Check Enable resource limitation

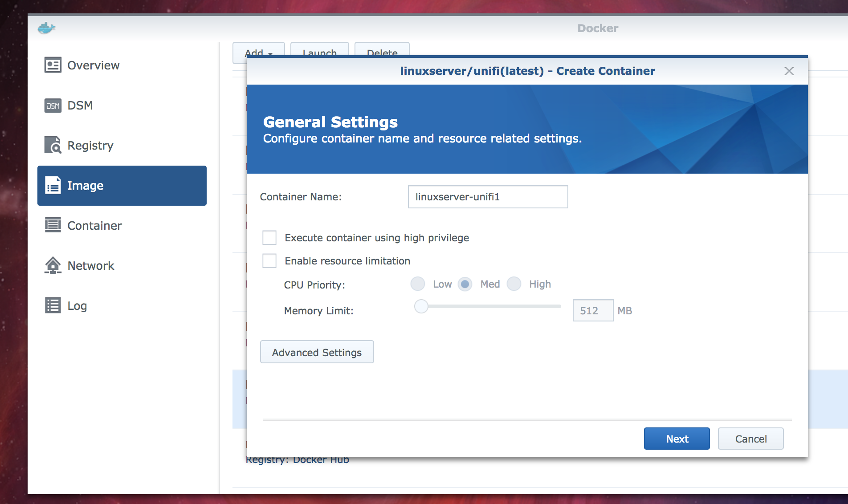[269, 261]
